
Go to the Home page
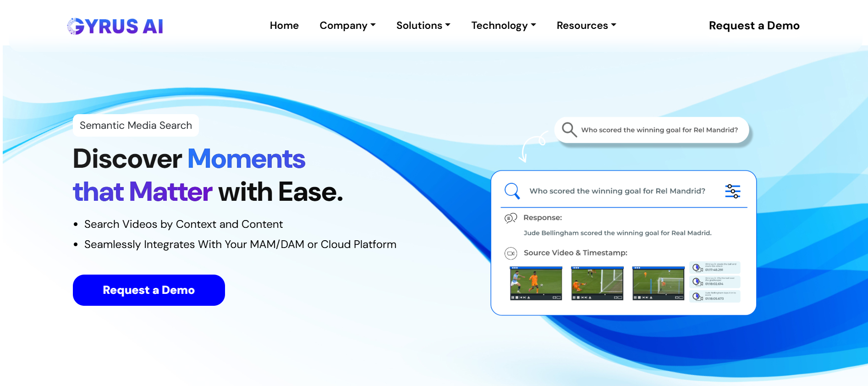tap(284, 26)
